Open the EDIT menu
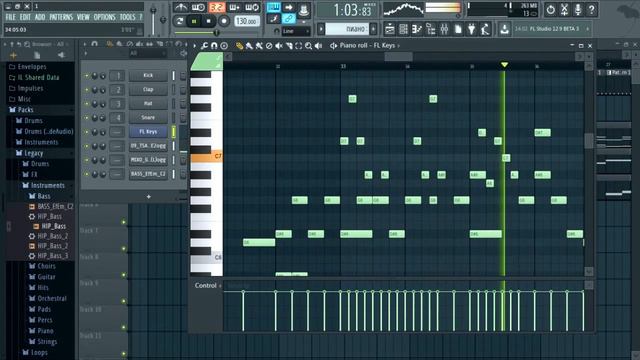 [25, 17]
